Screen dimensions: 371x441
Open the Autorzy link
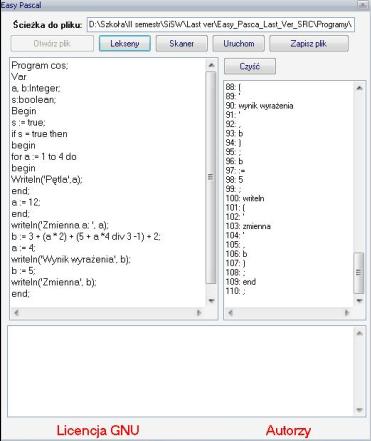point(288,430)
